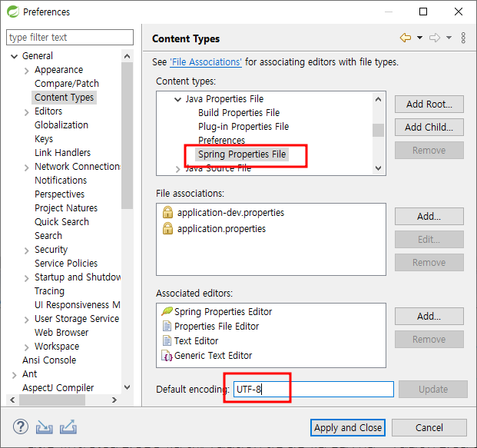Image resolution: width=477 pixels, height=448 pixels.
Task: Click the back navigation arrow icon
Action: [406, 38]
